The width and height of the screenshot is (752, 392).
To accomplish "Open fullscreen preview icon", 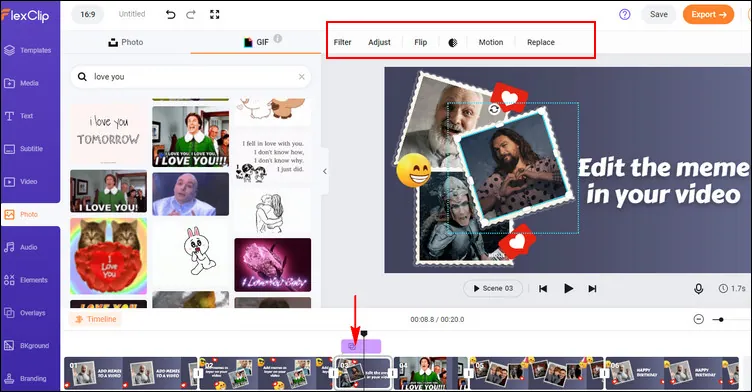I will [214, 14].
